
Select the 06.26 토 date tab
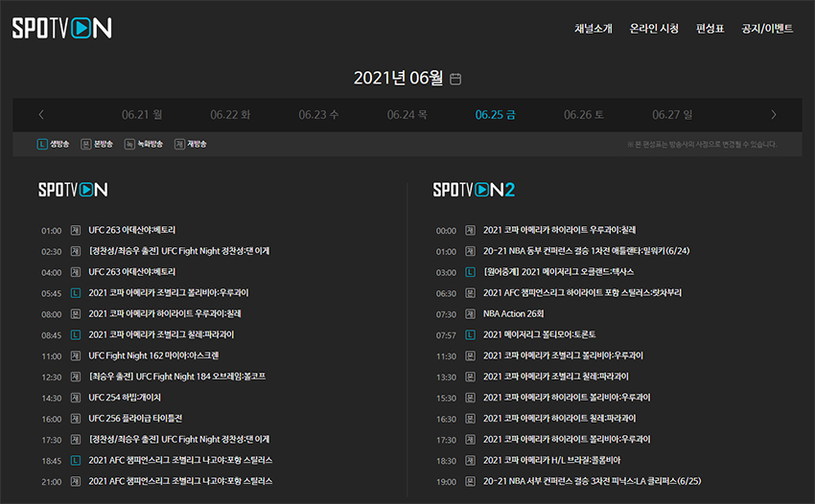click(x=584, y=114)
